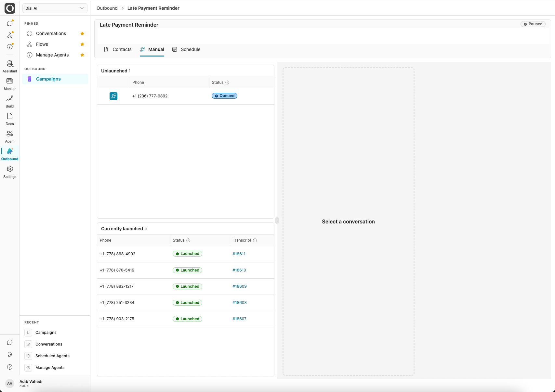Click the info icon beside the Transcript header

(255, 240)
